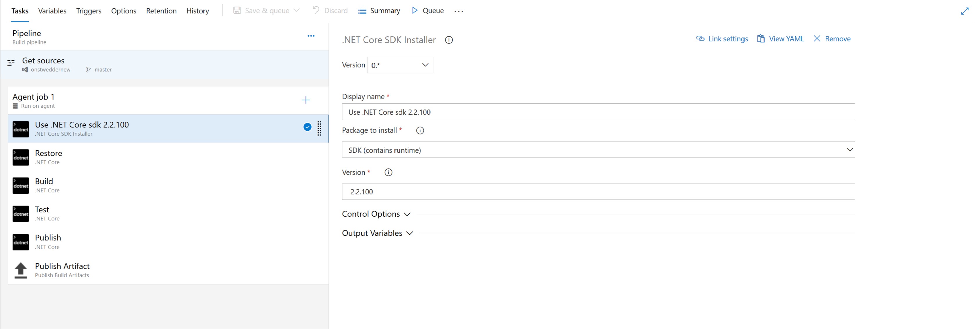
Task: Click the dotnet icon for SDK Installer task
Action: pyautogui.click(x=21, y=129)
